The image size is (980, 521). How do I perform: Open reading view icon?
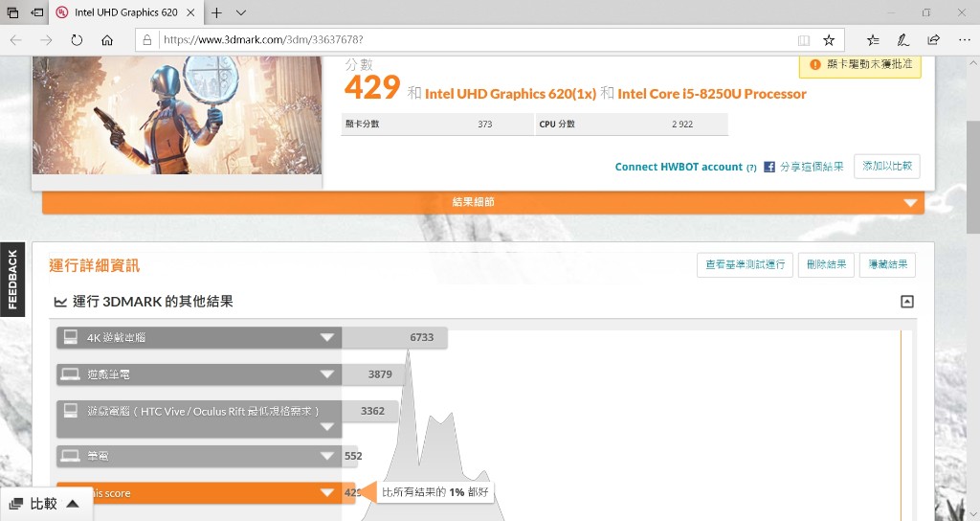(x=804, y=40)
